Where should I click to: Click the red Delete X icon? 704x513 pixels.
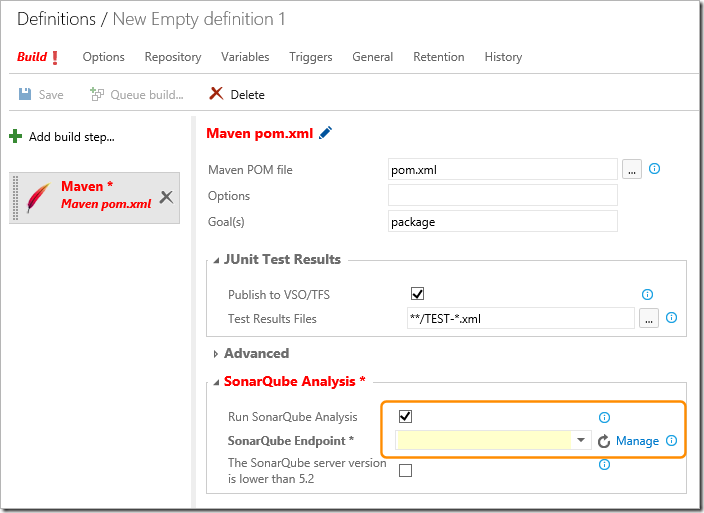pyautogui.click(x=216, y=94)
